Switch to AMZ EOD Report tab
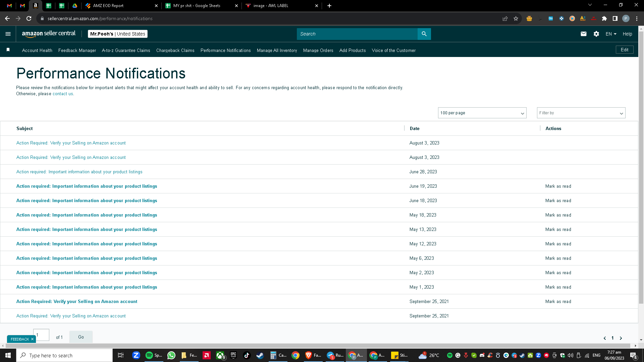Image resolution: width=644 pixels, height=362 pixels. pos(117,6)
